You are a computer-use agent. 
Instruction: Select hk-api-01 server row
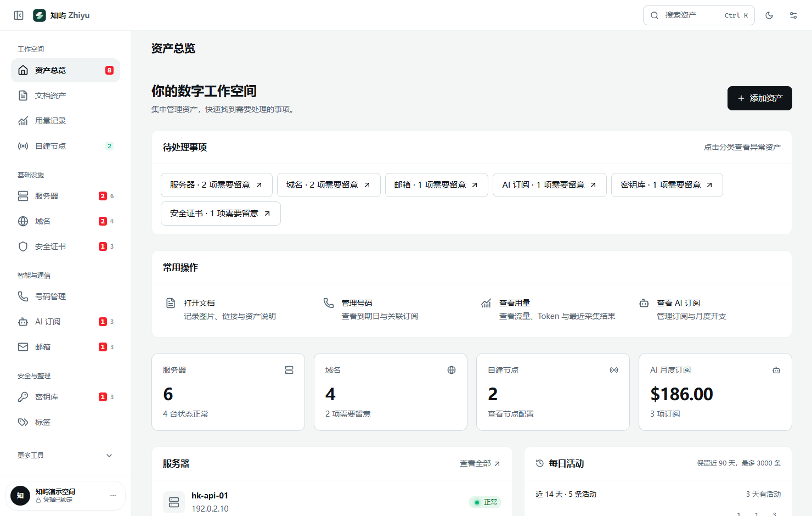332,502
